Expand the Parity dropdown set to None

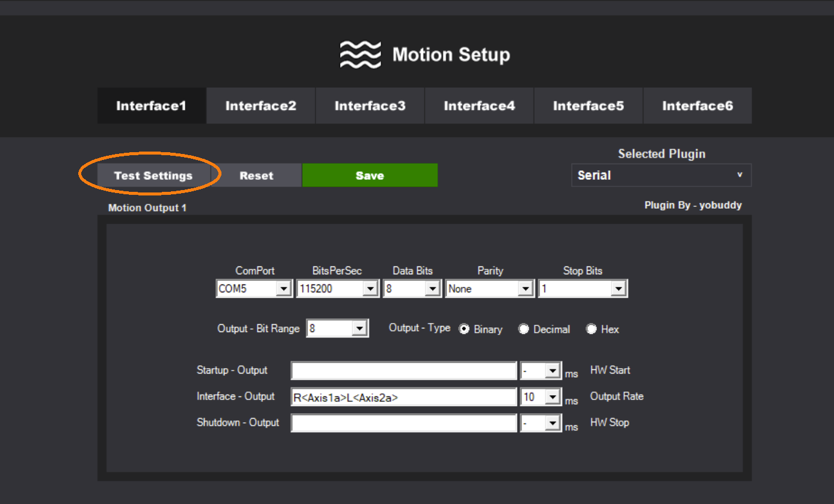click(x=526, y=289)
